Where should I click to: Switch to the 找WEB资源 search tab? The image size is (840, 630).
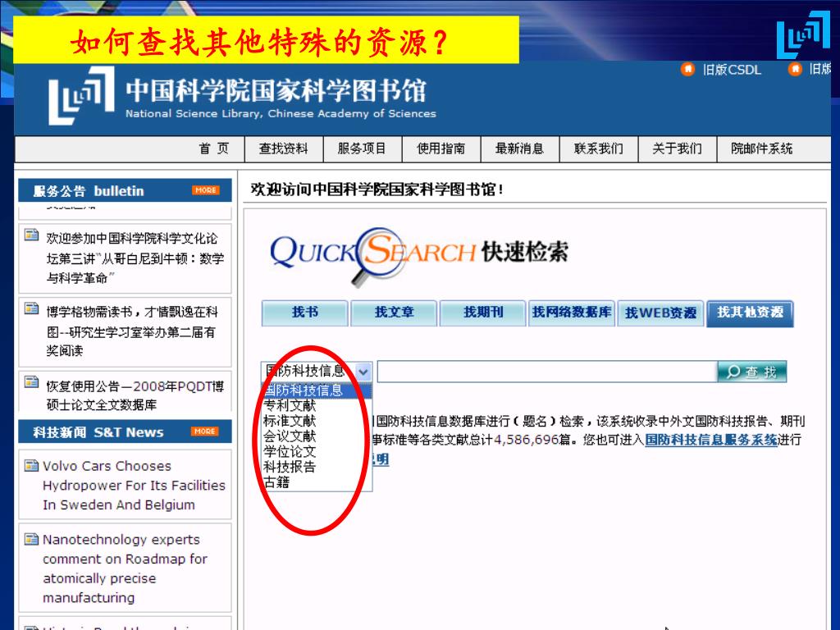click(x=660, y=313)
